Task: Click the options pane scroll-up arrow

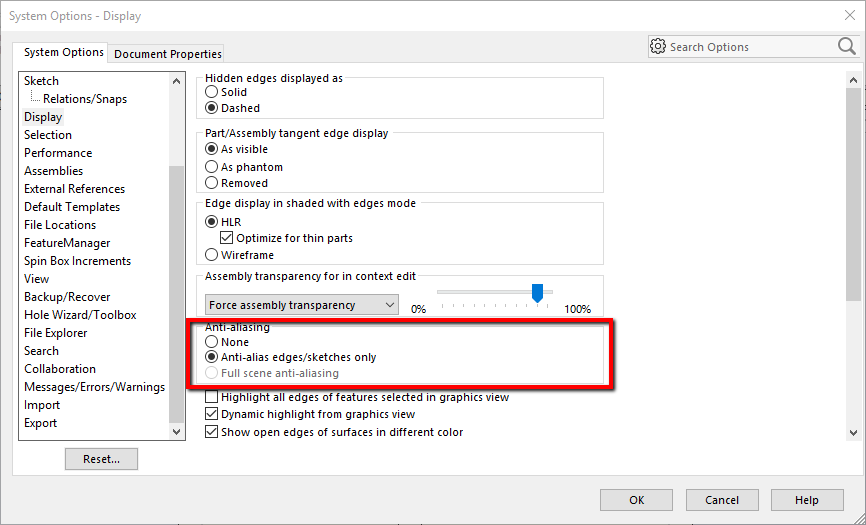Action: click(853, 80)
